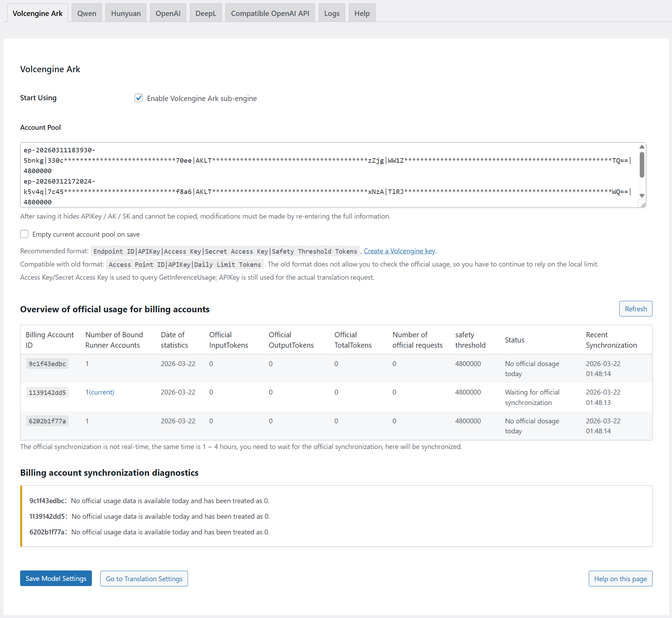Click the Recent Synchronization column header

point(611,340)
